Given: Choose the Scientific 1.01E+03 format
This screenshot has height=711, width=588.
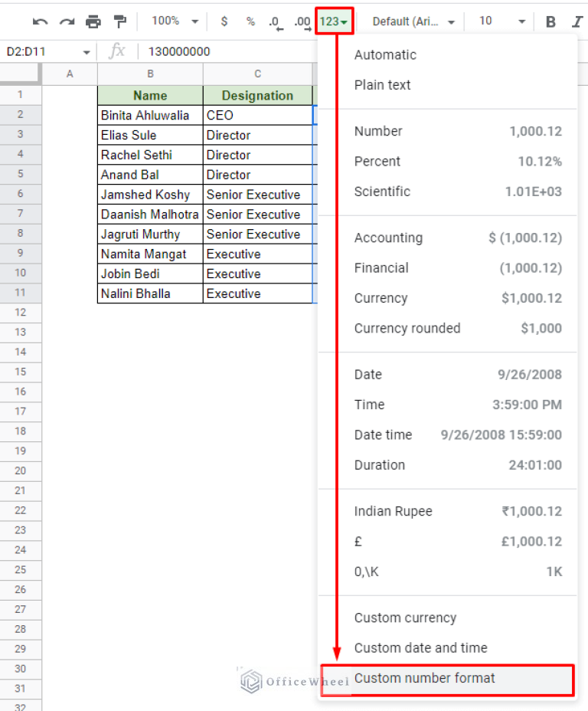Looking at the screenshot, I should click(x=448, y=192).
